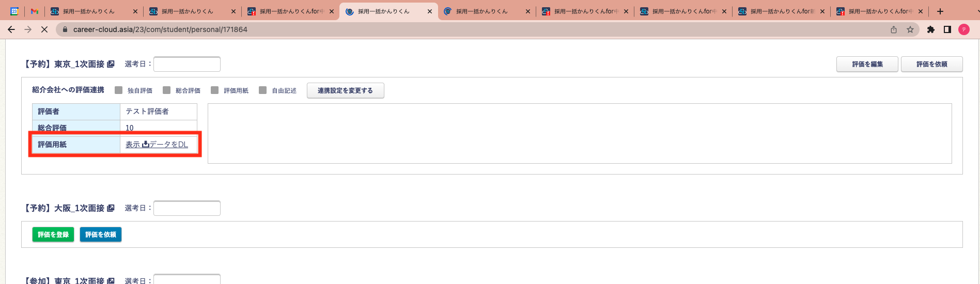This screenshot has height=284, width=980.
Task: Open external link icon beside 東京_1次面接
Action: (111, 64)
